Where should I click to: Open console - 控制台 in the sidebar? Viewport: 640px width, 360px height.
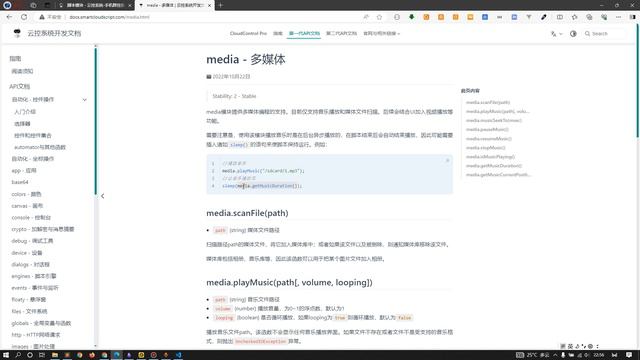(x=31, y=218)
